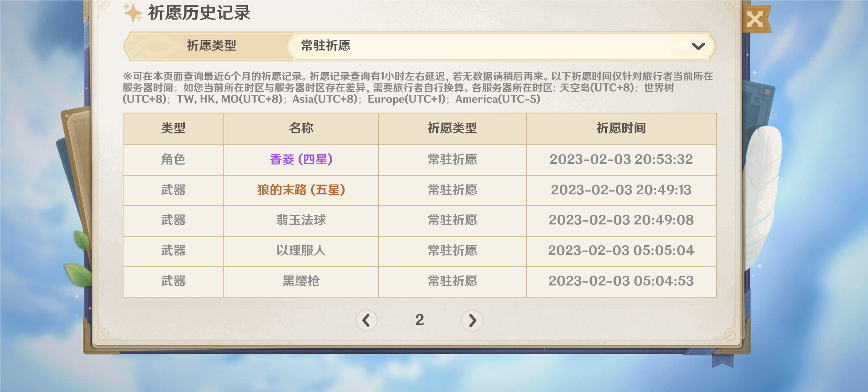Open the 常驻祈愿 wish type selector

501,46
